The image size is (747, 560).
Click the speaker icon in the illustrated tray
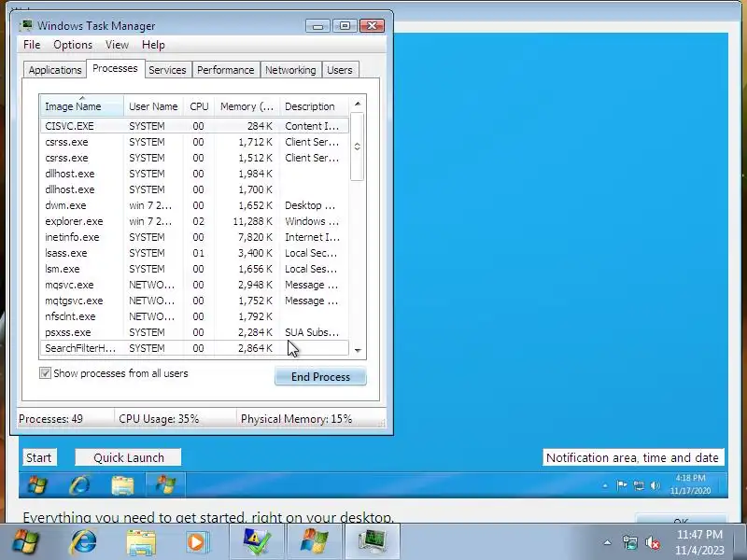[x=655, y=485]
